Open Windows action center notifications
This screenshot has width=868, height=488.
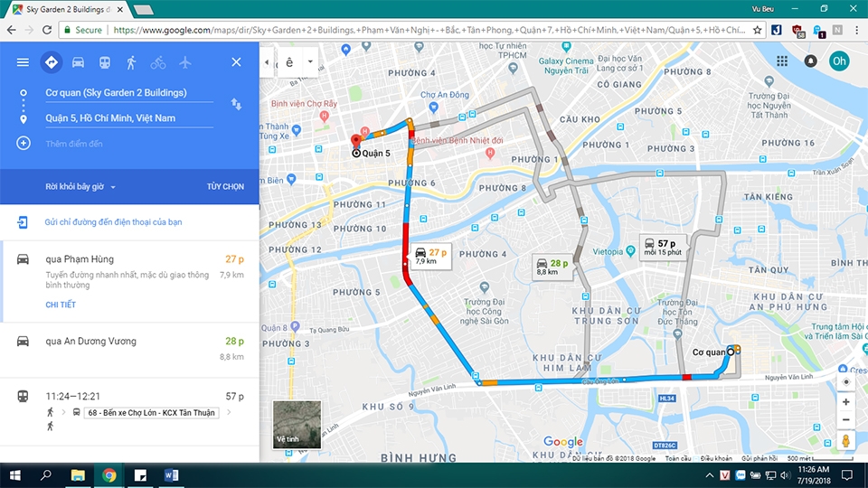(847, 475)
